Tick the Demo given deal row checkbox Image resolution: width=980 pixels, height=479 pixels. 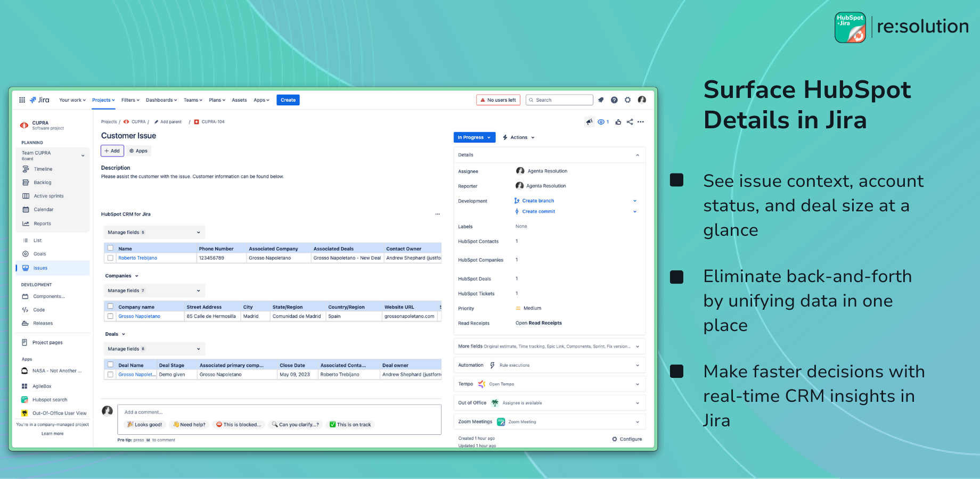pos(110,374)
